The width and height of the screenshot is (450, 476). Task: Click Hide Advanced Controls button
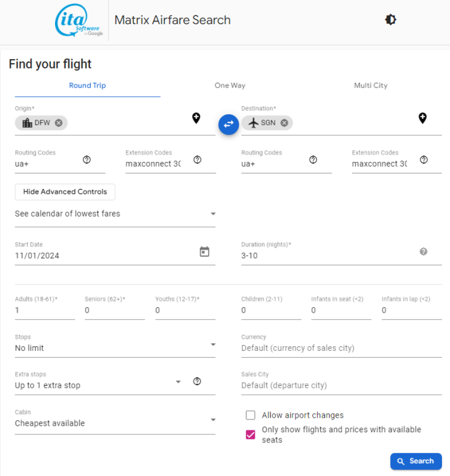[x=65, y=192]
